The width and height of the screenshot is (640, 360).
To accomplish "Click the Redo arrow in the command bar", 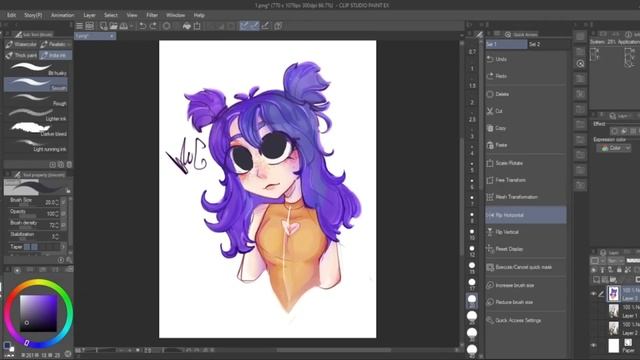I will click(x=153, y=26).
